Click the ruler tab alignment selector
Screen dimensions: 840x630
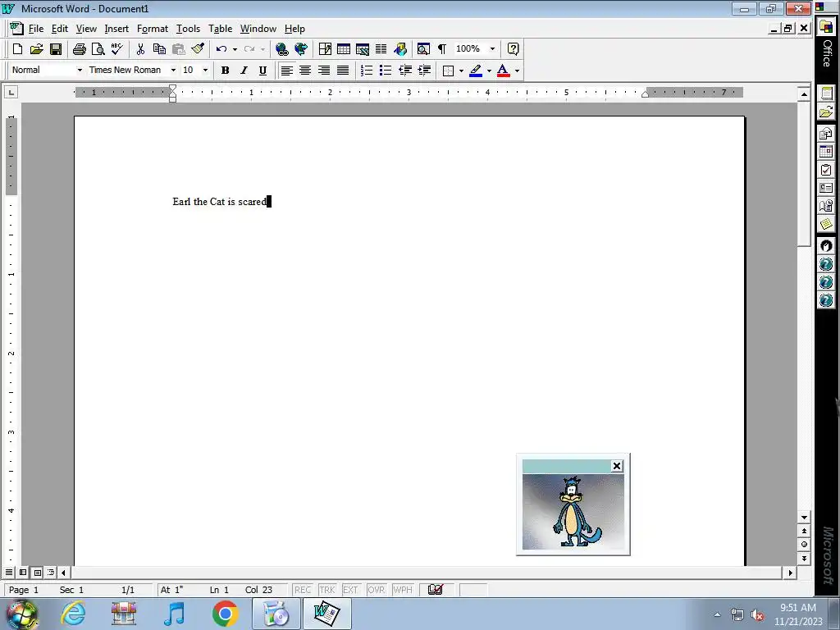click(x=11, y=93)
